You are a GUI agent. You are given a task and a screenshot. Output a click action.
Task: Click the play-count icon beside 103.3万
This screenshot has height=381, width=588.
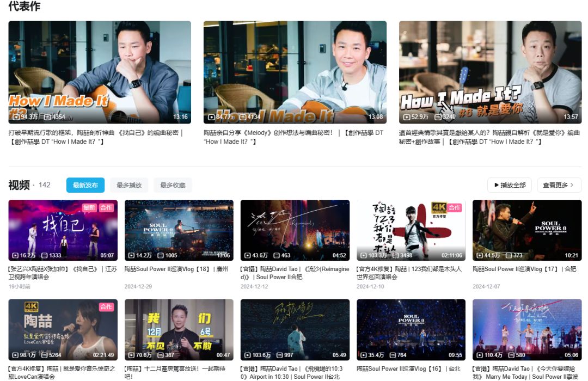click(363, 255)
